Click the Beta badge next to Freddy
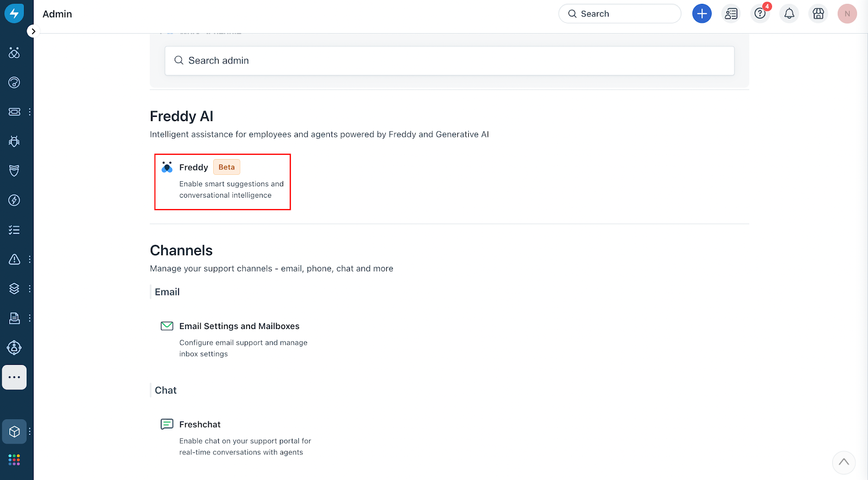Image resolution: width=868 pixels, height=480 pixels. (x=227, y=167)
